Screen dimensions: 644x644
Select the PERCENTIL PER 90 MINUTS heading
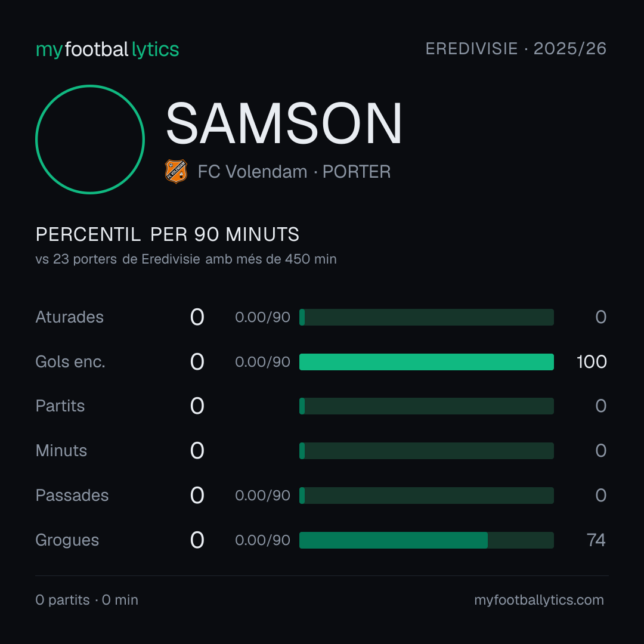[x=167, y=234]
